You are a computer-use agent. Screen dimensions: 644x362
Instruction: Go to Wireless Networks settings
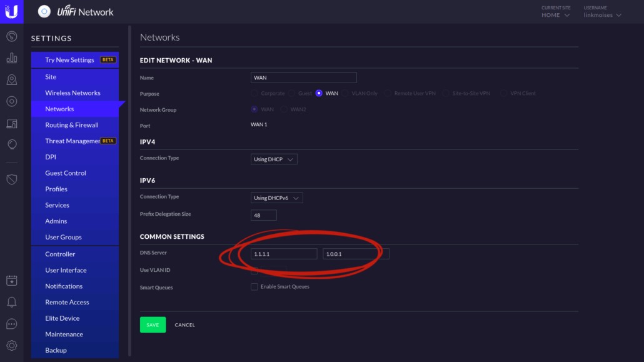(73, 93)
